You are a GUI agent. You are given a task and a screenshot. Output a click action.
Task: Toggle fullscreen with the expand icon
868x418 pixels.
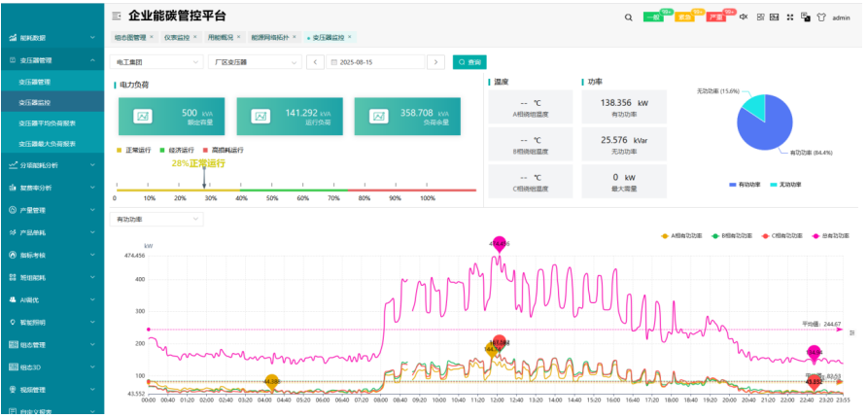(790, 17)
